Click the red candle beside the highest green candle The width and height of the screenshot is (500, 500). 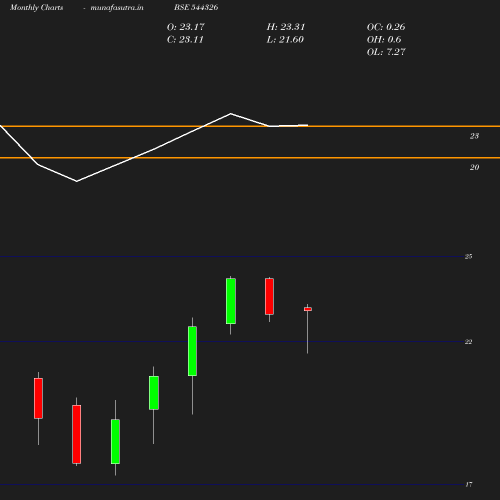point(269,296)
